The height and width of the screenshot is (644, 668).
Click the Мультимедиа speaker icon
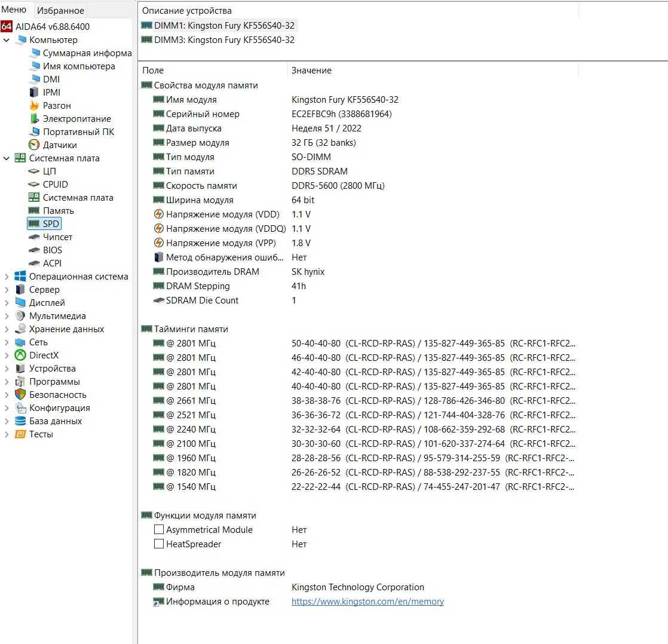tap(20, 315)
